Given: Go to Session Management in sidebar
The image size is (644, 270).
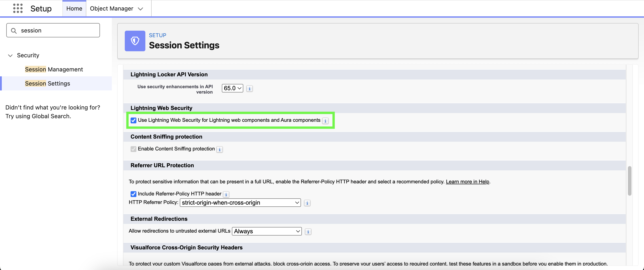Looking at the screenshot, I should [x=54, y=69].
